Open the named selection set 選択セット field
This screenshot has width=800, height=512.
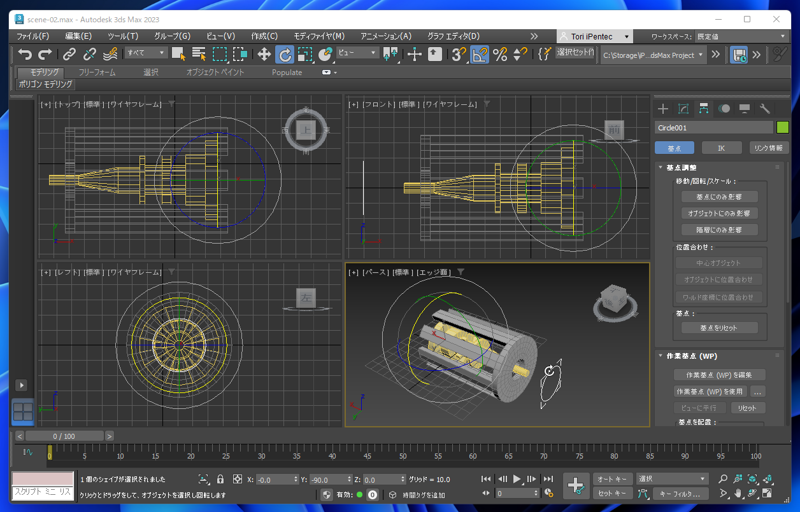click(575, 52)
